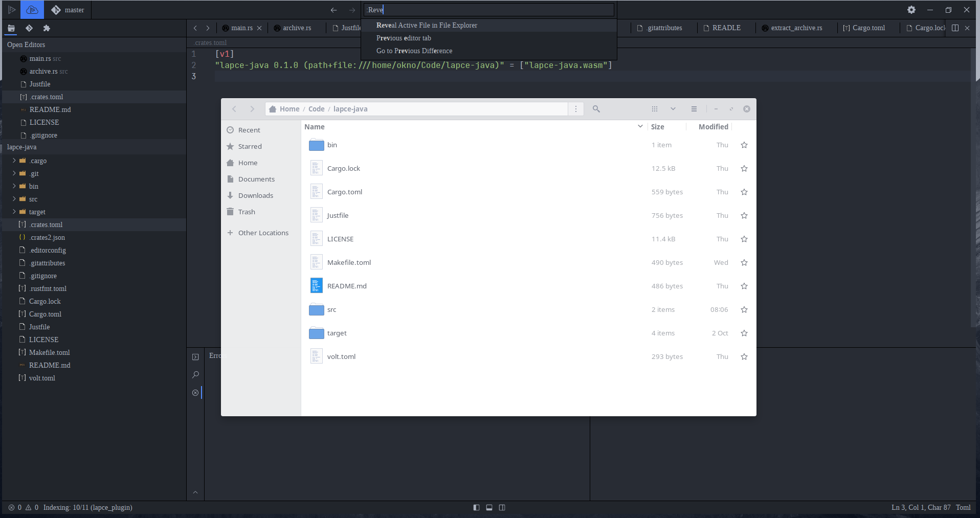
Task: Open the plugins panel in Lapce sidebar
Action: point(47,28)
